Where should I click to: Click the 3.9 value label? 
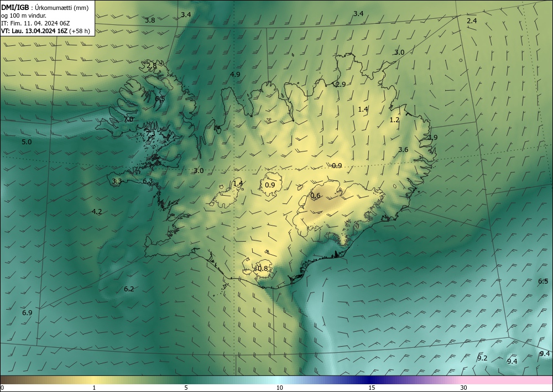432,137
